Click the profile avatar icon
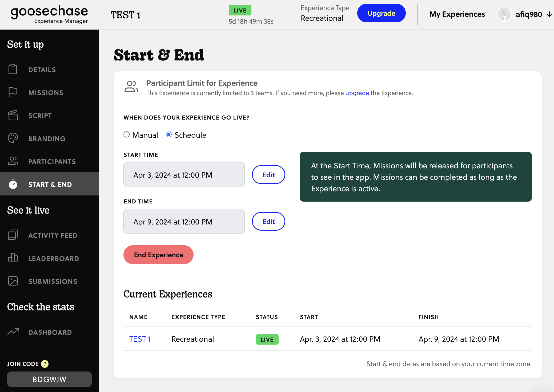Viewport: 554px width, 392px height. (x=505, y=14)
